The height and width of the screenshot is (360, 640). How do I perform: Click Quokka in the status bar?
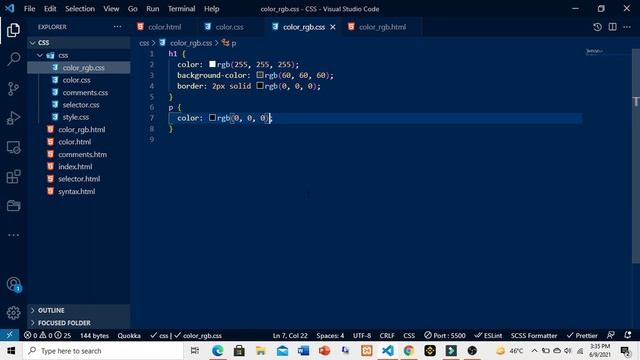tap(129, 336)
